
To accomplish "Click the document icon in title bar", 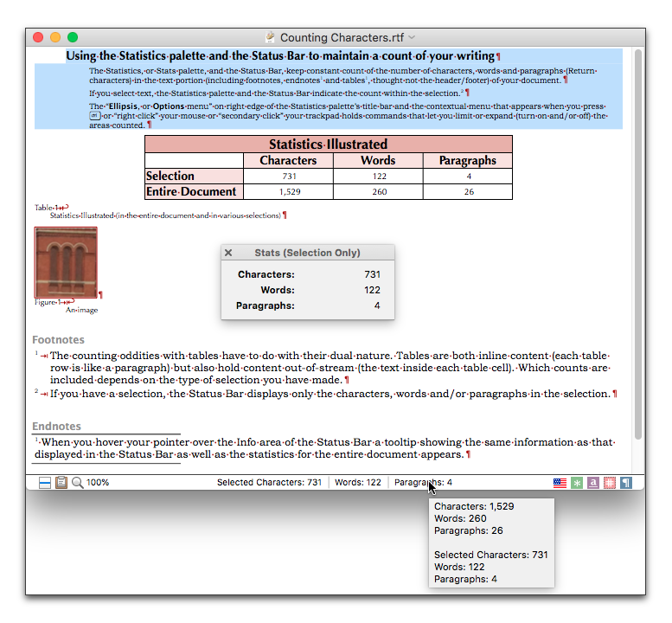I will pos(270,37).
